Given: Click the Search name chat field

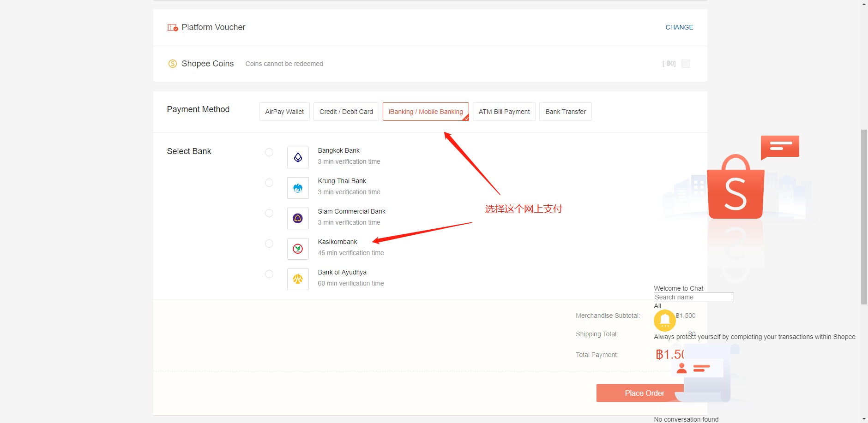Looking at the screenshot, I should tap(694, 297).
